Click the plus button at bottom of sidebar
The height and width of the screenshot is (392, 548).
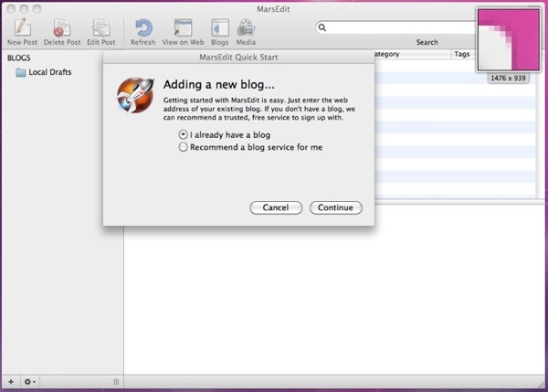(11, 382)
